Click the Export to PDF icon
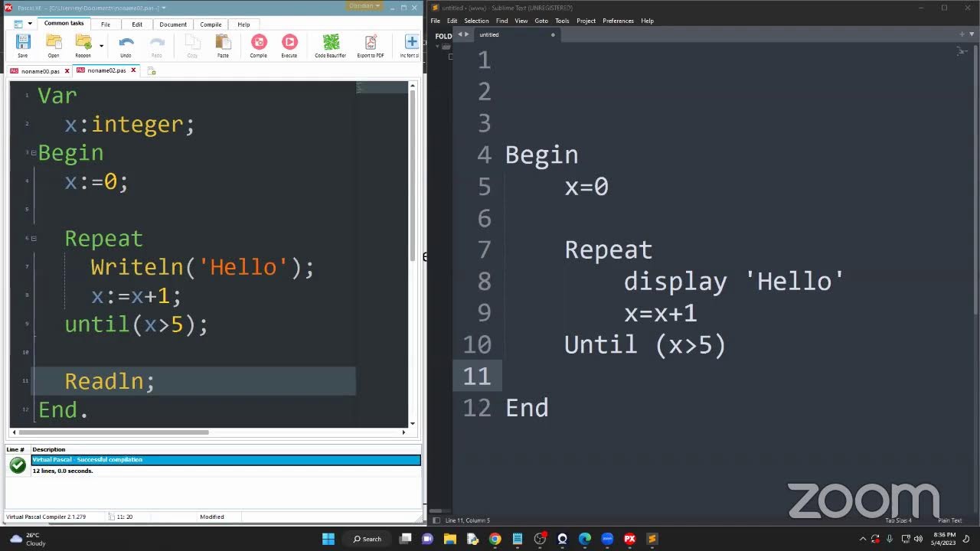Image resolution: width=980 pixels, height=551 pixels. coord(371,42)
